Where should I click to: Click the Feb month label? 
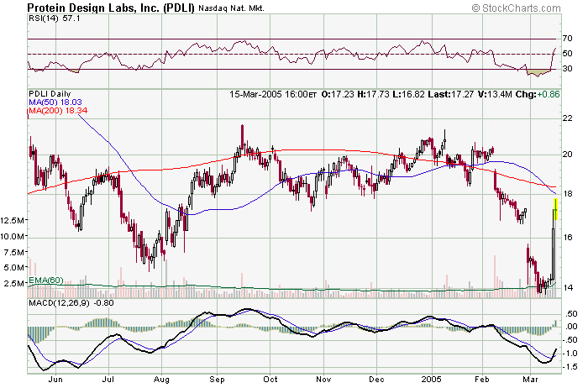(x=482, y=380)
